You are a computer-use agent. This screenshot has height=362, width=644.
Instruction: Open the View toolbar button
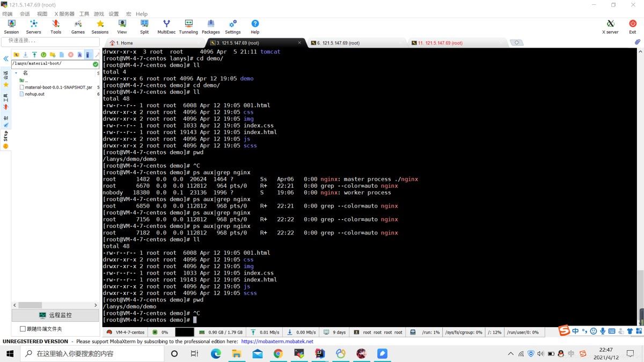122,27
